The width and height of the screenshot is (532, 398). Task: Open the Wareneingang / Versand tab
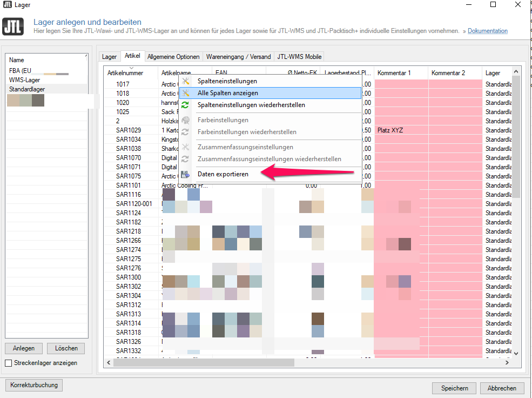(x=238, y=57)
